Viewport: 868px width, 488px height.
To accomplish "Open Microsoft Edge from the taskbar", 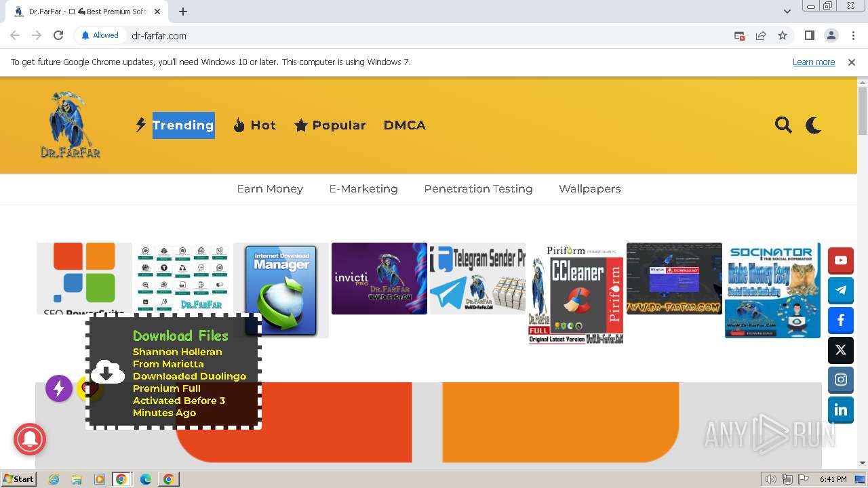I will tap(145, 479).
